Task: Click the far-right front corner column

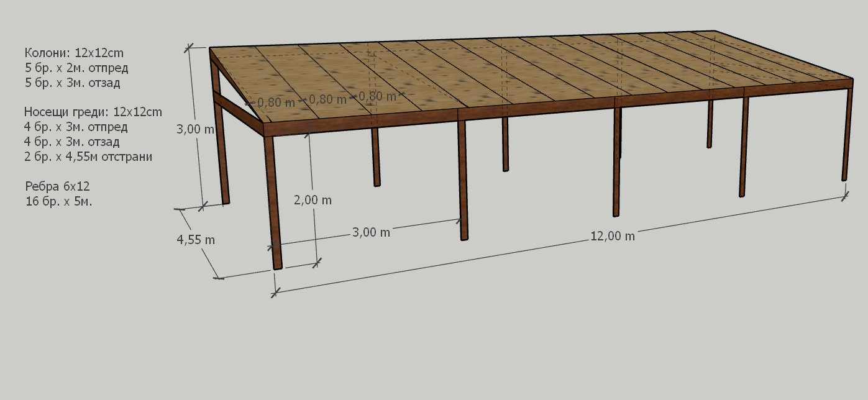Action: [845, 137]
